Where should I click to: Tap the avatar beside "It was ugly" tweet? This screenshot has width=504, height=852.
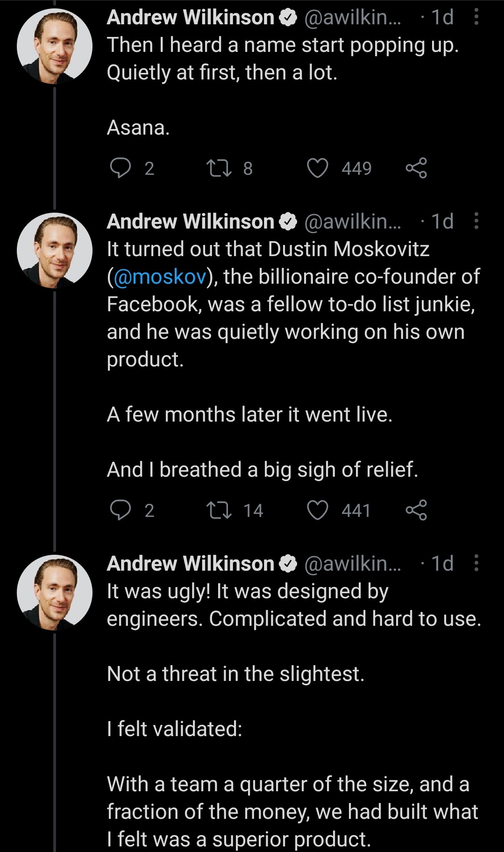point(55,593)
